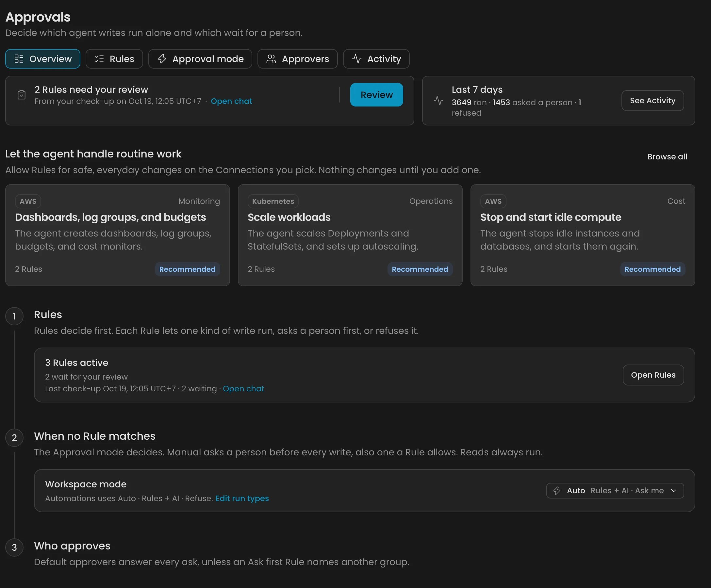Click the Overview grid icon

pos(19,59)
